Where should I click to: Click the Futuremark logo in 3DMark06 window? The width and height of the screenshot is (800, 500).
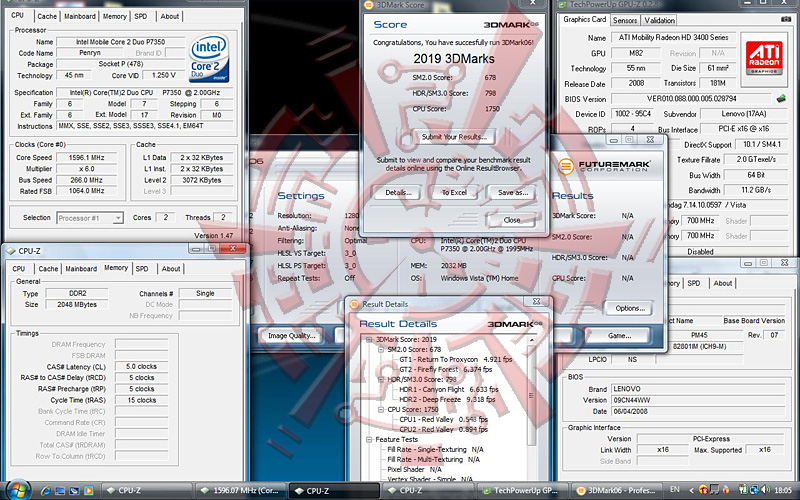(x=604, y=166)
